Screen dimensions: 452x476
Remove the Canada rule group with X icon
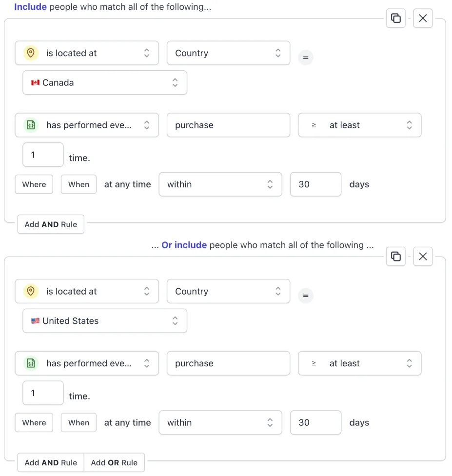[423, 18]
